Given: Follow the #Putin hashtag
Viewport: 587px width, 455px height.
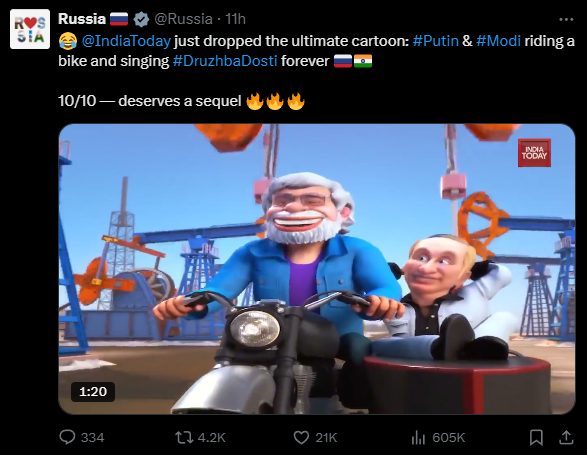Looking at the screenshot, I should click(x=436, y=41).
